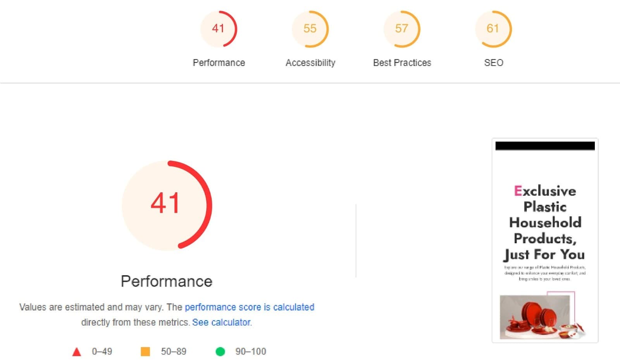Click the orange square legend icon
620x364 pixels.
(x=145, y=352)
